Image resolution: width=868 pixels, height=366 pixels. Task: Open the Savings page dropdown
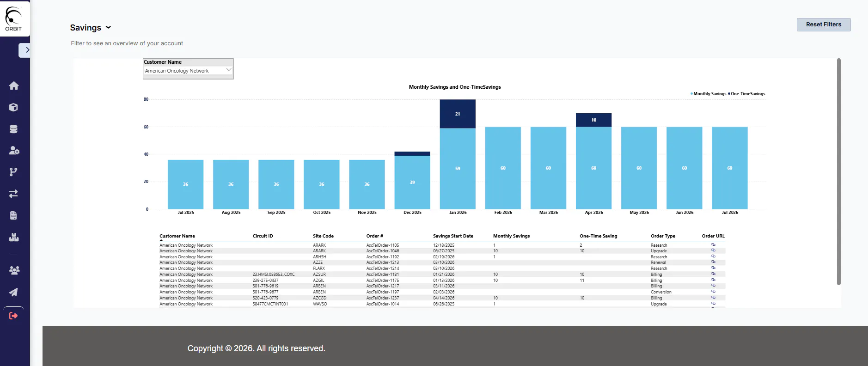[91, 28]
